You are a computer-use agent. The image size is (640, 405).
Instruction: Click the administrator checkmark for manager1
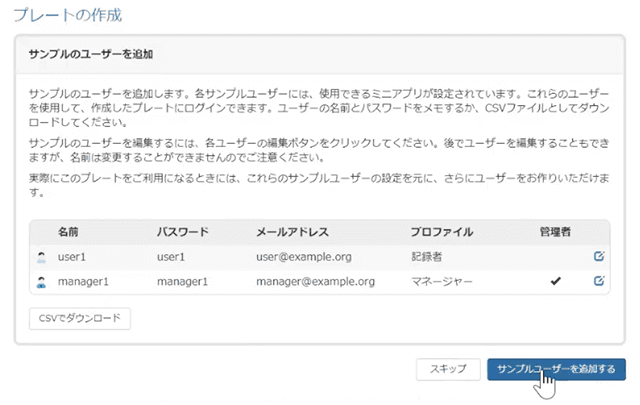pyautogui.click(x=555, y=281)
